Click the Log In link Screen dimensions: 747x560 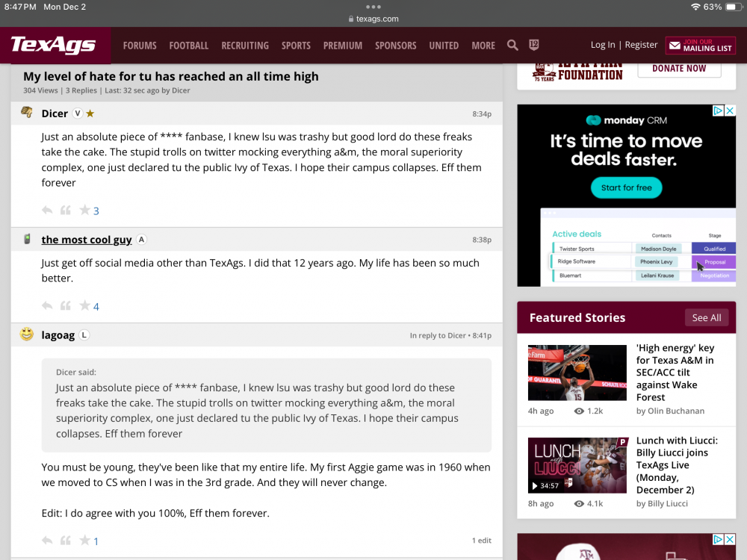[603, 45]
